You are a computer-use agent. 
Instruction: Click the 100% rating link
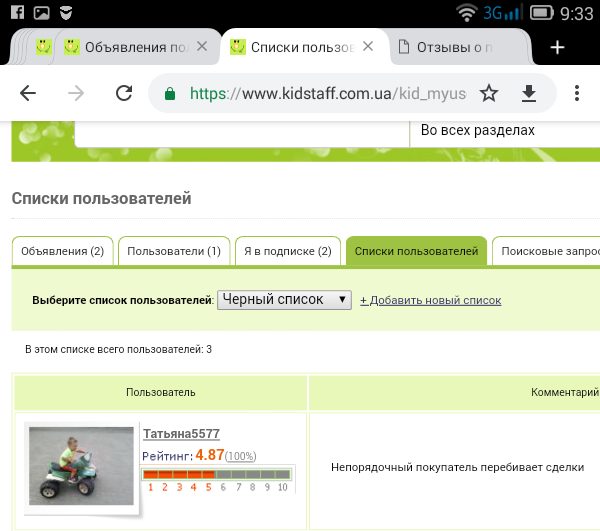[x=241, y=456]
